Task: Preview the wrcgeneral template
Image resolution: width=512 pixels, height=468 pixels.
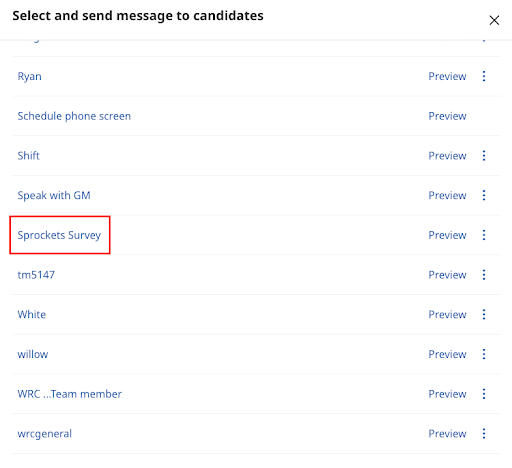Action: 447,434
